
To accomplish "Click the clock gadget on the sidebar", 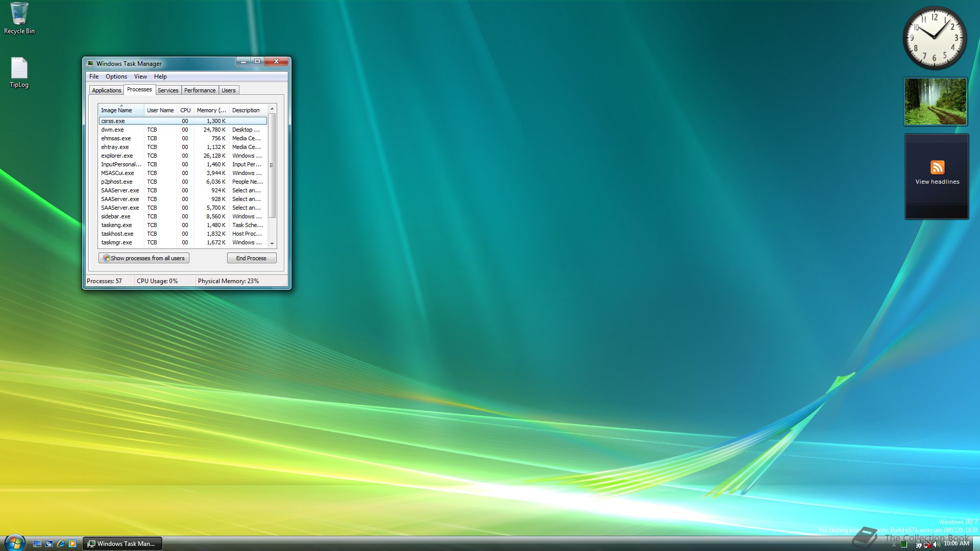I will click(x=935, y=38).
